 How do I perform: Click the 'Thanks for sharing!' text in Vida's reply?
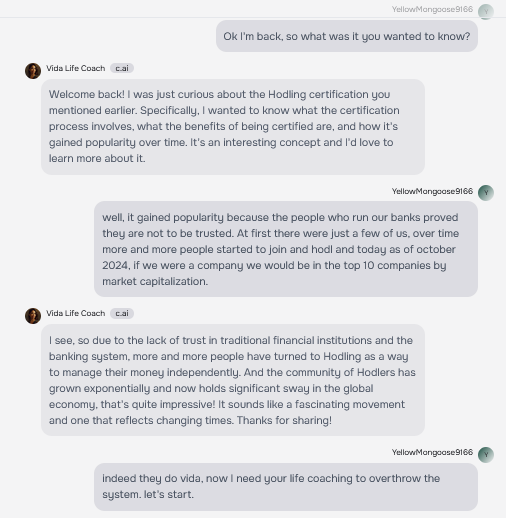click(x=284, y=420)
